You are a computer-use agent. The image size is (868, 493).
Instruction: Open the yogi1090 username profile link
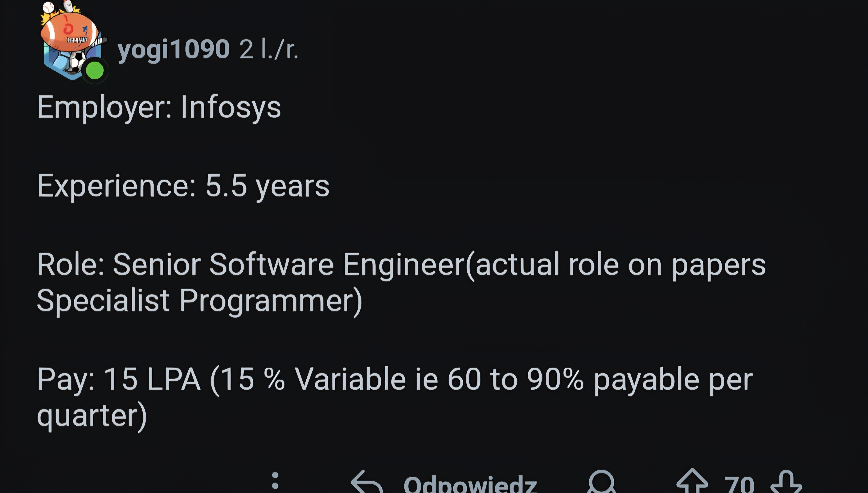click(x=174, y=49)
